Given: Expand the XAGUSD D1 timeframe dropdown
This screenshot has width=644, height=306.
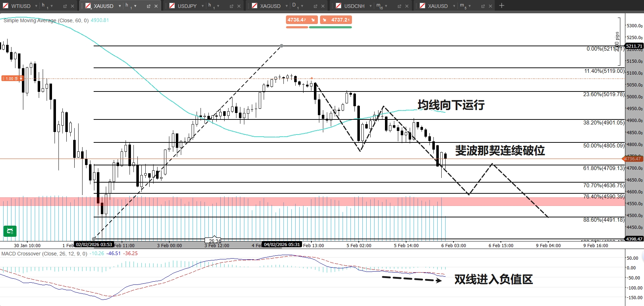Looking at the screenshot, I should [x=302, y=6].
